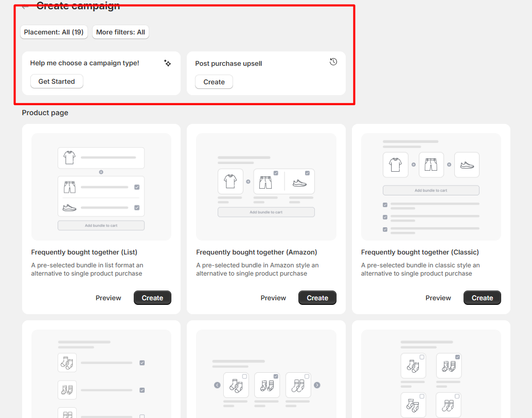Click the sock grid layout preview thumbnail
This screenshot has height=418, width=532.
[x=431, y=374]
